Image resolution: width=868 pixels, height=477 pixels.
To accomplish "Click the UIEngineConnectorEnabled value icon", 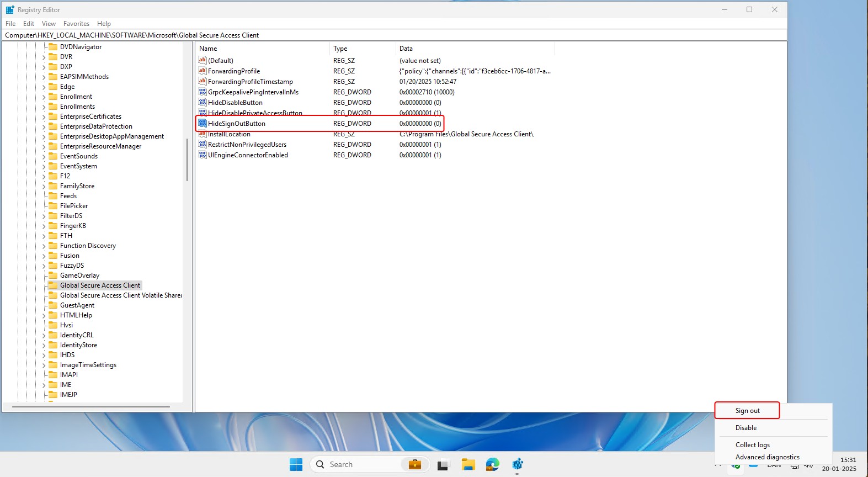I will pos(202,155).
